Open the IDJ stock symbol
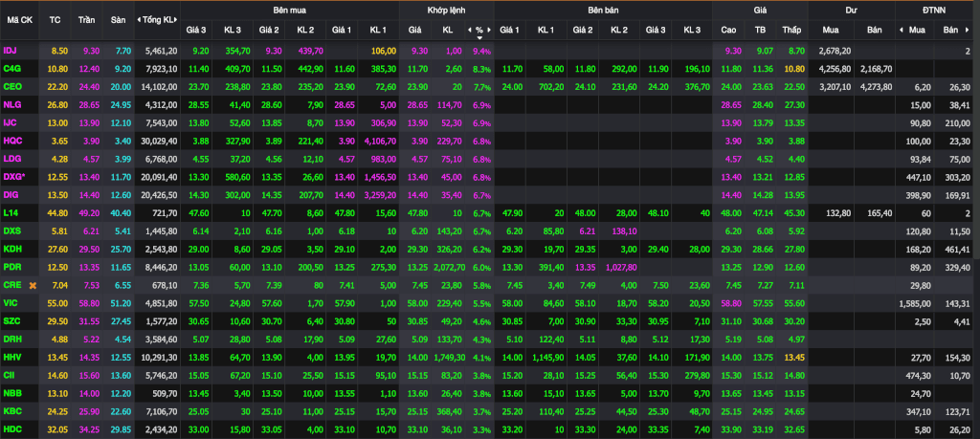The height and width of the screenshot is (439, 980). coord(10,51)
